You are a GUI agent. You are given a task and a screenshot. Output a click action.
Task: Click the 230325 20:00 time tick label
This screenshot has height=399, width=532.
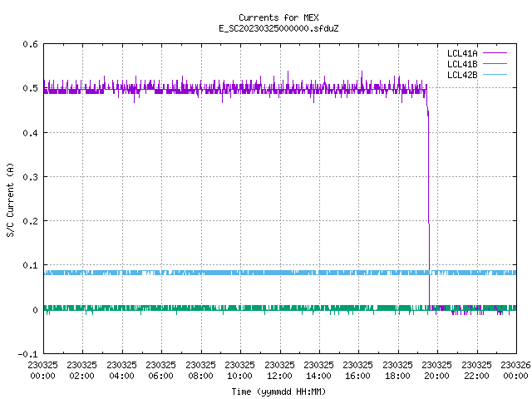pyautogui.click(x=437, y=371)
